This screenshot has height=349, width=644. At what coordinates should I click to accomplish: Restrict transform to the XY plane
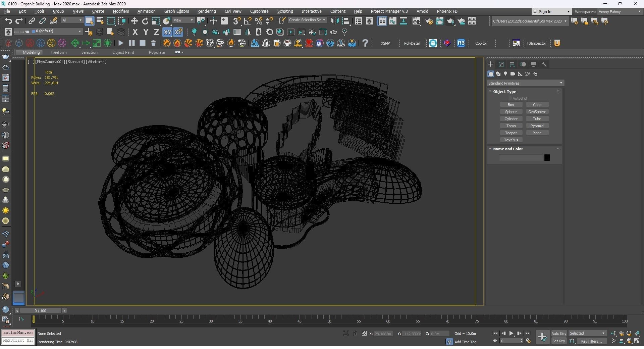[167, 32]
